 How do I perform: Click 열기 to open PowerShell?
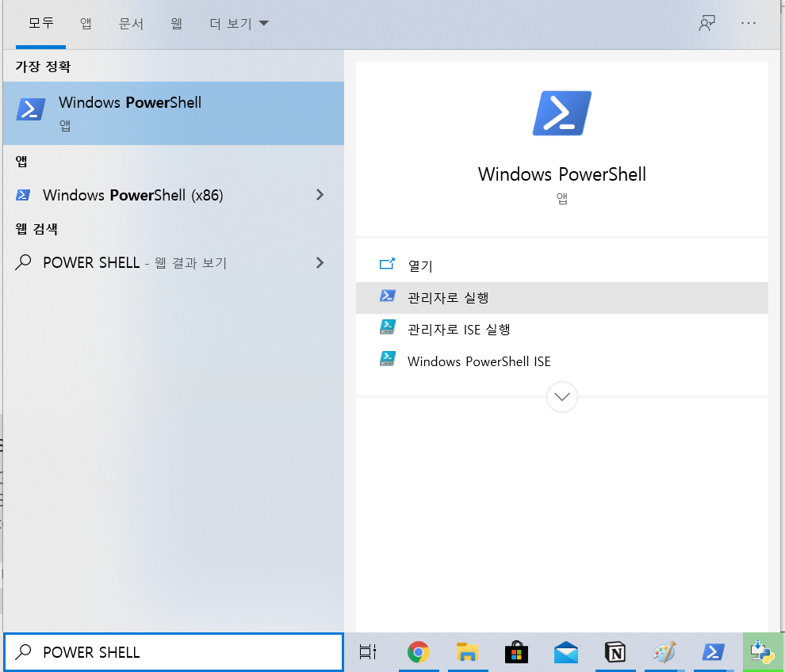pos(420,265)
